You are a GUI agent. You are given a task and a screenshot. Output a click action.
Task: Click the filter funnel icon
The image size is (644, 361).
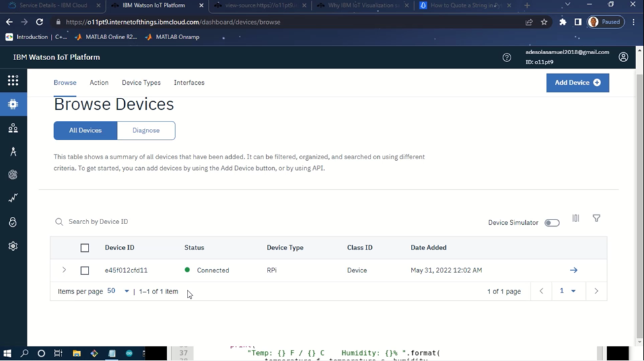(596, 218)
